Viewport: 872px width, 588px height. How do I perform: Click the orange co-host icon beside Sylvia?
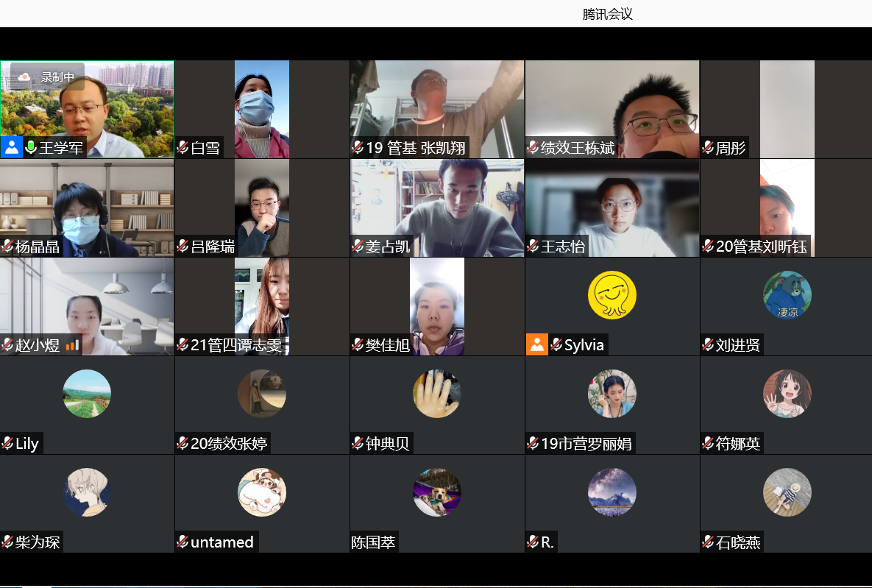(x=537, y=344)
